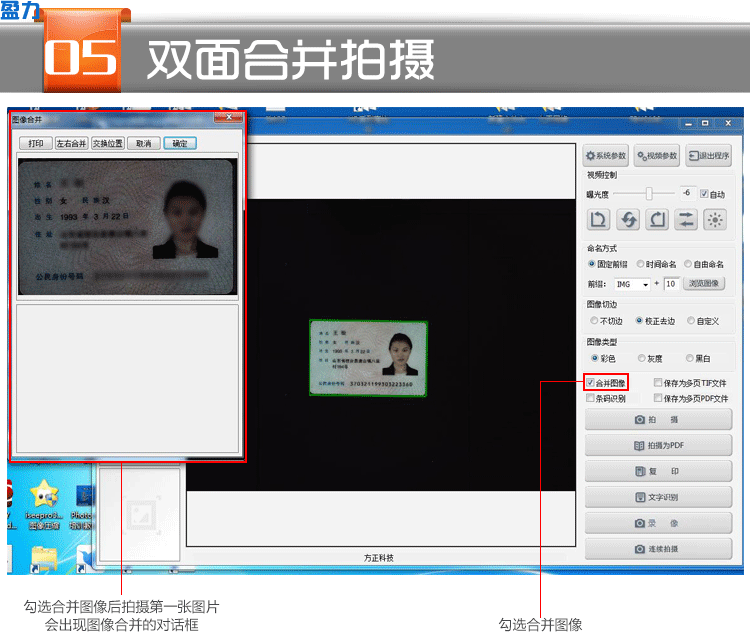
Task: Click 打印 in merge dialog
Action: (x=36, y=143)
